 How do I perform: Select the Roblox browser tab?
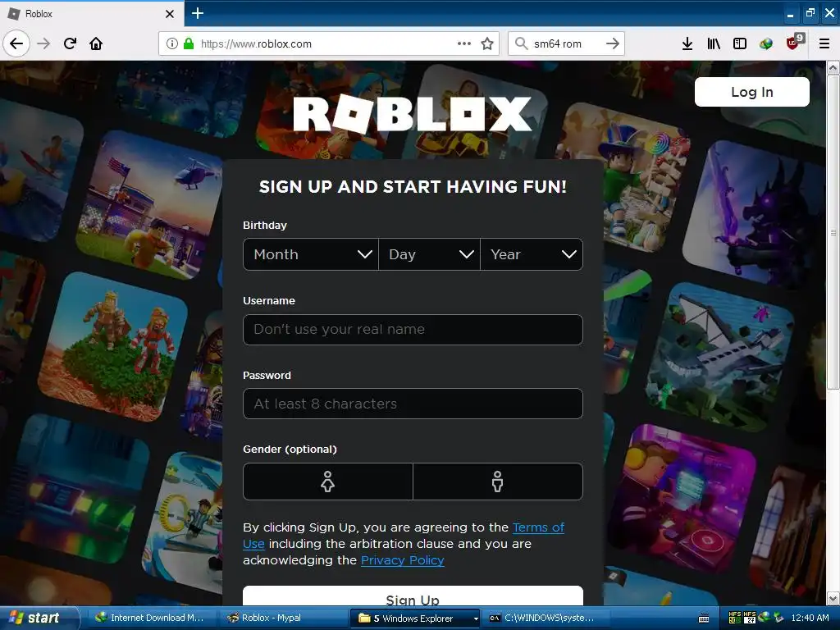pyautogui.click(x=91, y=14)
